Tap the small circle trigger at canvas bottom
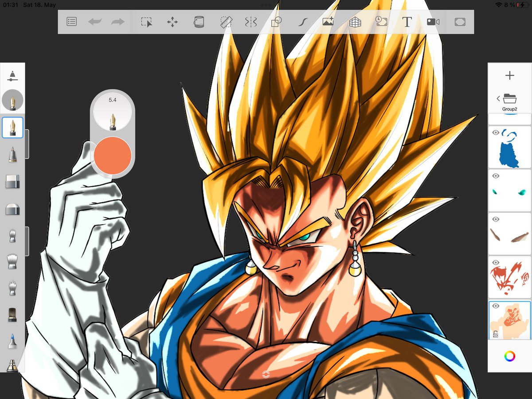 [266, 375]
